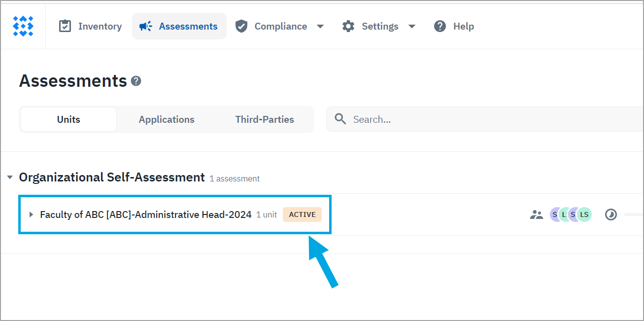The width and height of the screenshot is (644, 321).
Task: Open the Inventory page
Action: pyautogui.click(x=90, y=26)
